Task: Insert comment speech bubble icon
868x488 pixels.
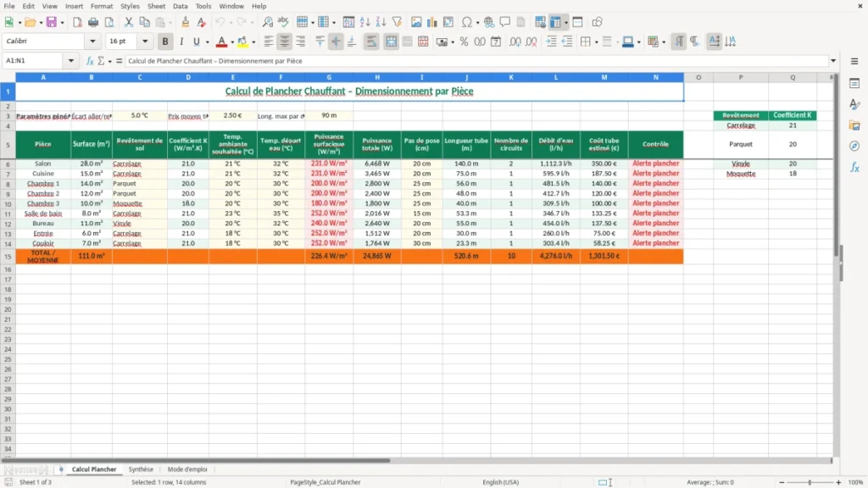Action: 505,22
